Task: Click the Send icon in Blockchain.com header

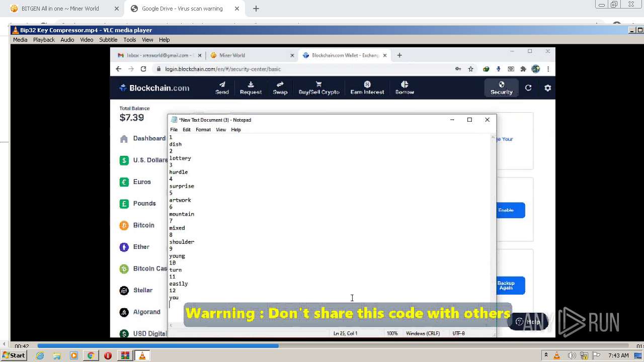Action: pyautogui.click(x=222, y=88)
